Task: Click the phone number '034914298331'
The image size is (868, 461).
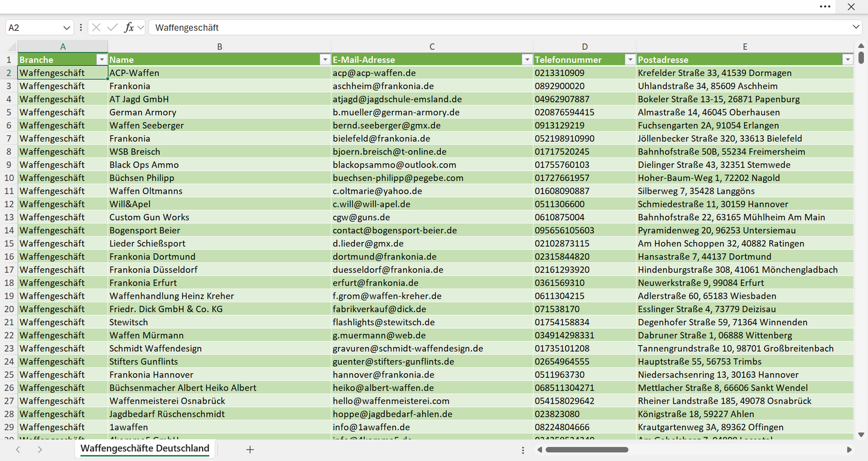Action: pos(565,335)
